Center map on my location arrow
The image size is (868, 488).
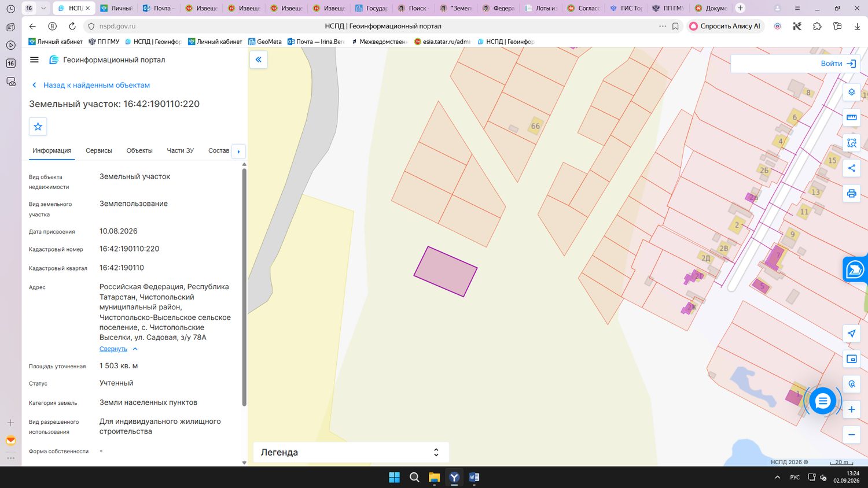(851, 334)
